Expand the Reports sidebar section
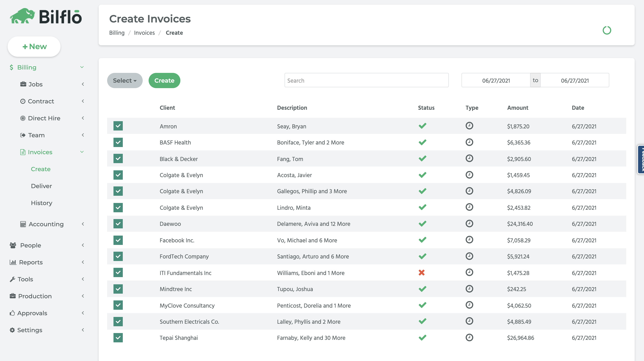Screen dimensions: 644x361 pyautogui.click(x=31, y=262)
